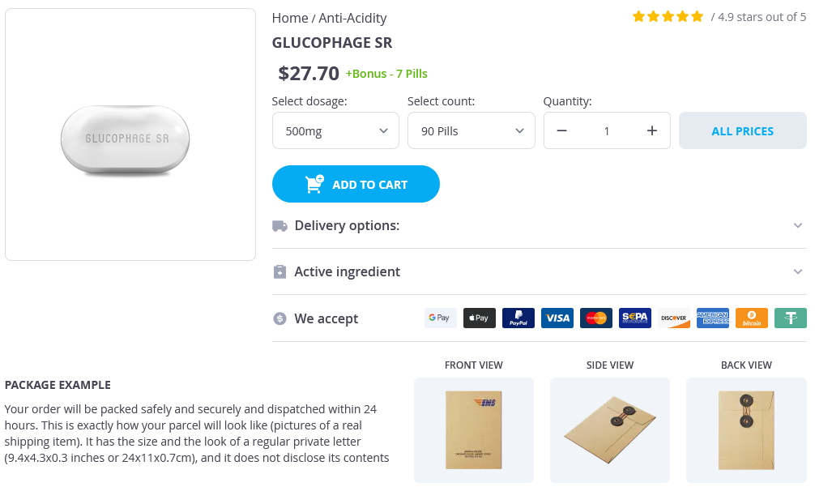
Task: Increase quantity with the plus button
Action: pyautogui.click(x=652, y=131)
